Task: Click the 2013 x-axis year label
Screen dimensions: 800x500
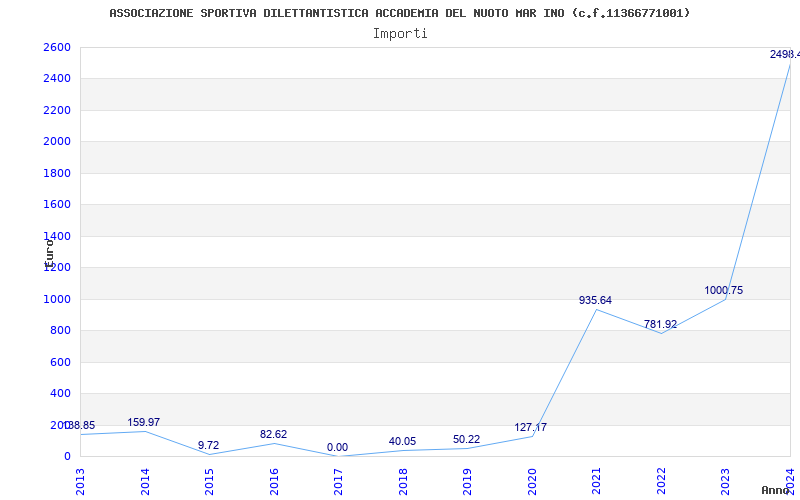Action: [80, 481]
